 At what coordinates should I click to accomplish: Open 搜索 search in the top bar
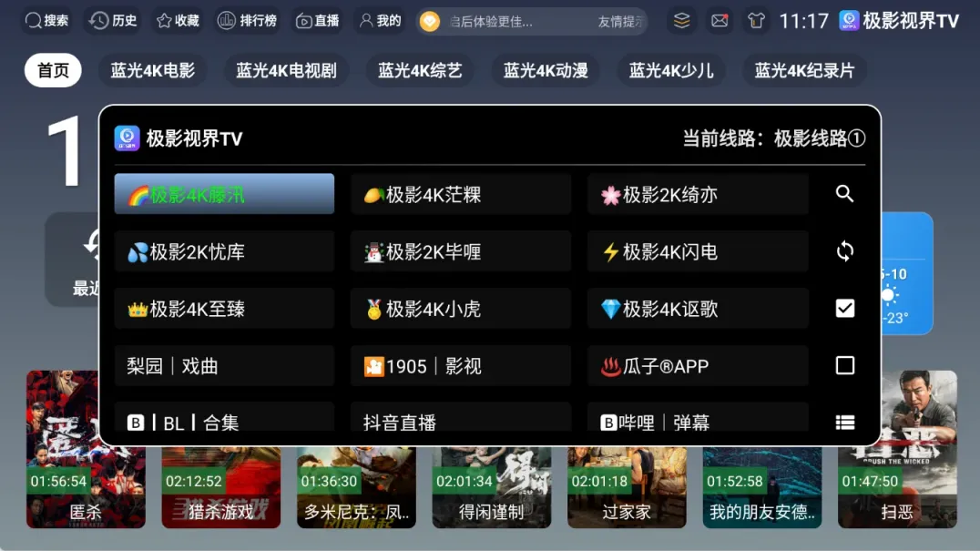point(46,21)
